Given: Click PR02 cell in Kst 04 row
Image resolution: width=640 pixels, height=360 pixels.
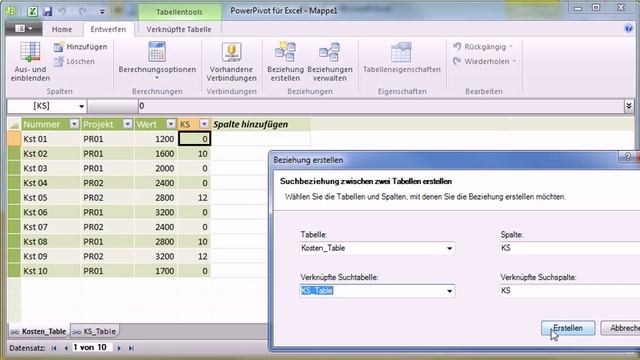Looking at the screenshot, I should 107,183.
